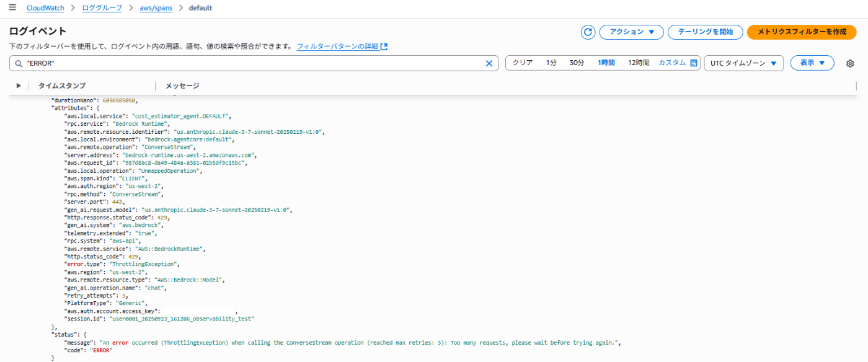This screenshot has width=868, height=362.
Task: Select the 1時間 time range
Action: (606, 63)
